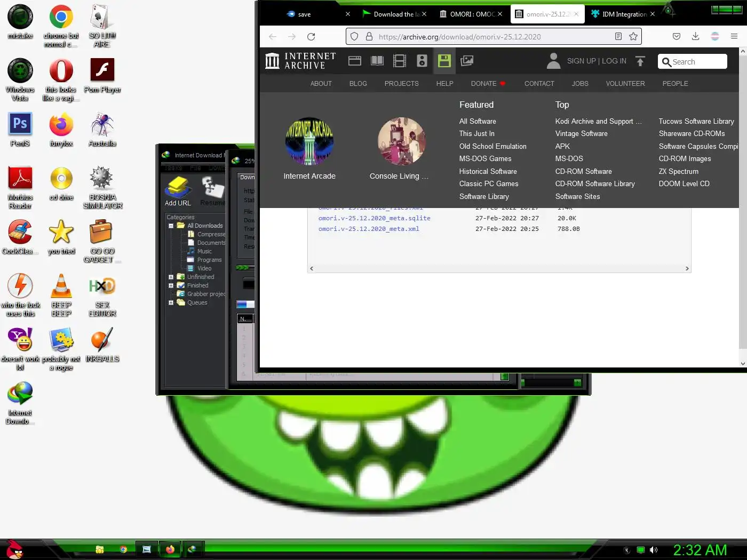Viewport: 747px width, 560px height.
Task: Open Firefox downloads panel
Action: (x=695, y=36)
